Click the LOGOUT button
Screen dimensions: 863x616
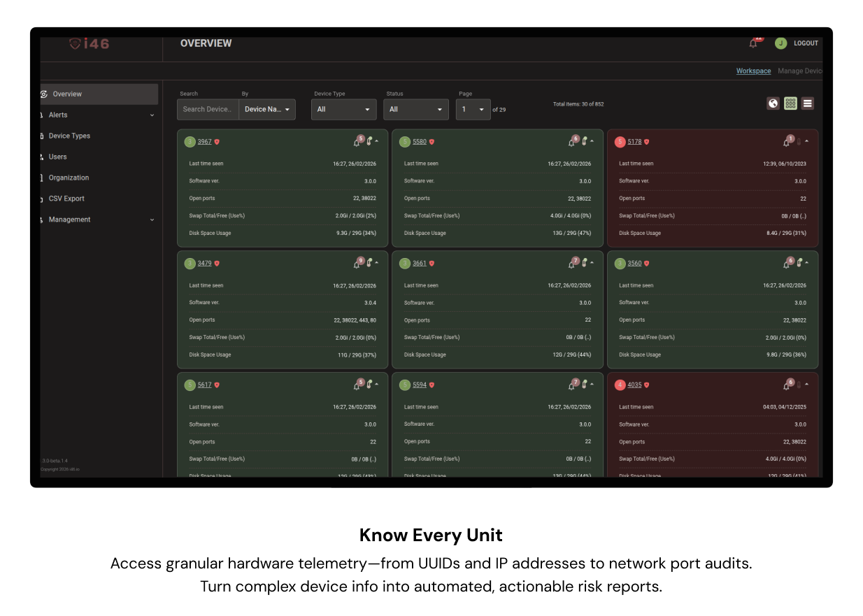(x=806, y=43)
